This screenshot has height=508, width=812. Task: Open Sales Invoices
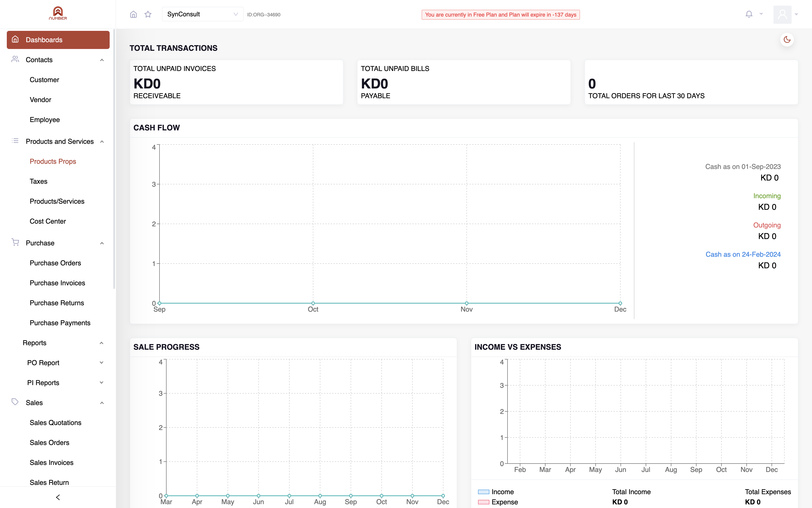[51, 463]
